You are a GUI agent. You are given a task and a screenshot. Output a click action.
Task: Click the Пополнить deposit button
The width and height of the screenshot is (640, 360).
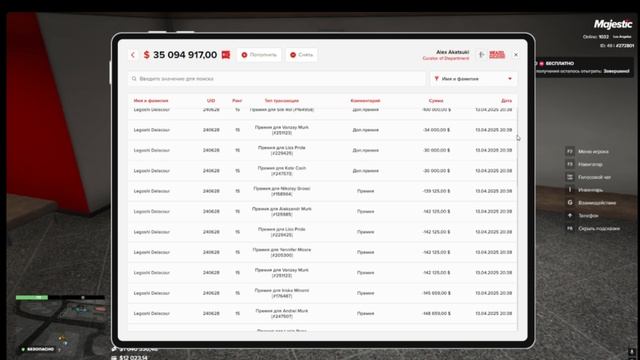coord(259,55)
